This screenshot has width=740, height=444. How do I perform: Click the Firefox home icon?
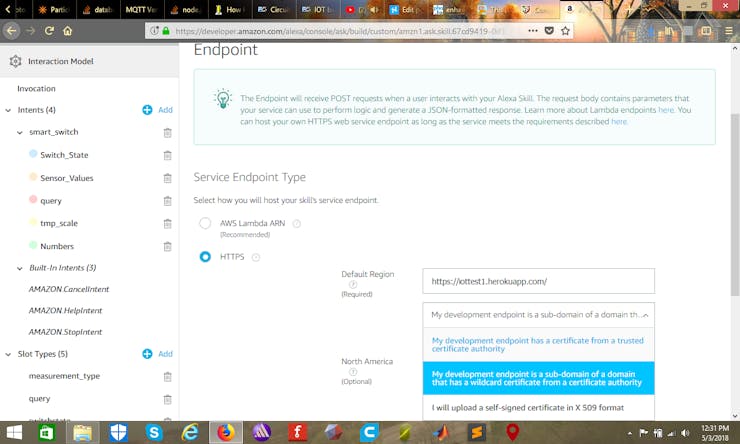click(x=67, y=31)
